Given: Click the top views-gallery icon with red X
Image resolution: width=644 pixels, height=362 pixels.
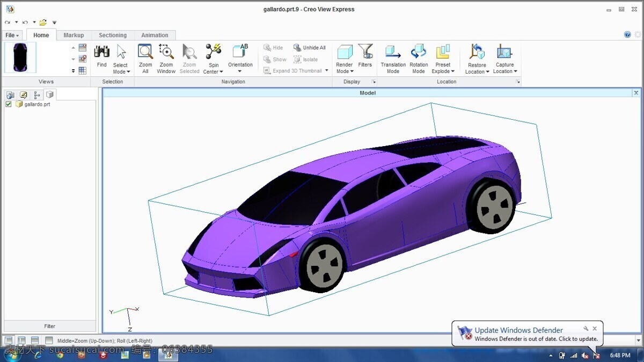Looking at the screenshot, I should pyautogui.click(x=82, y=48).
